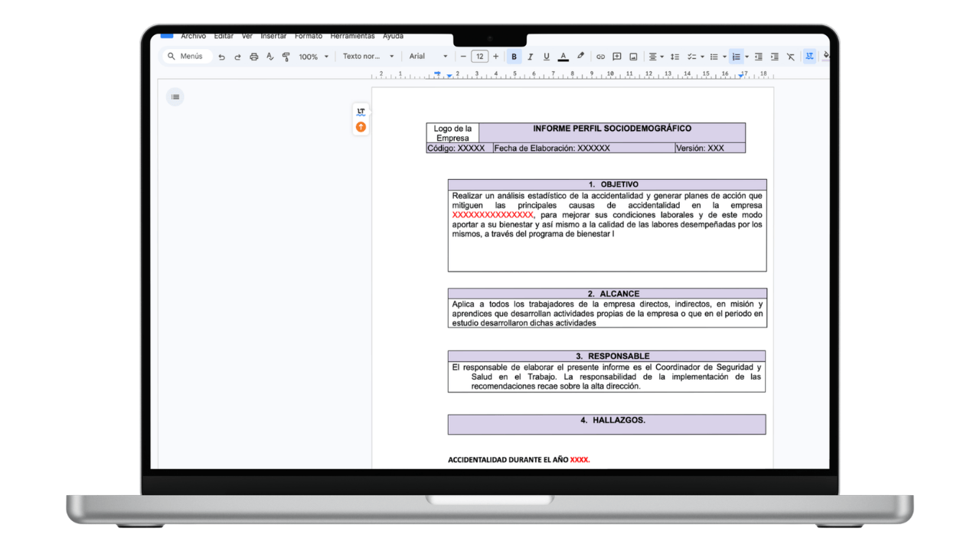This screenshot has width=980, height=551.
Task: Select the paint format tool
Action: coord(286,56)
